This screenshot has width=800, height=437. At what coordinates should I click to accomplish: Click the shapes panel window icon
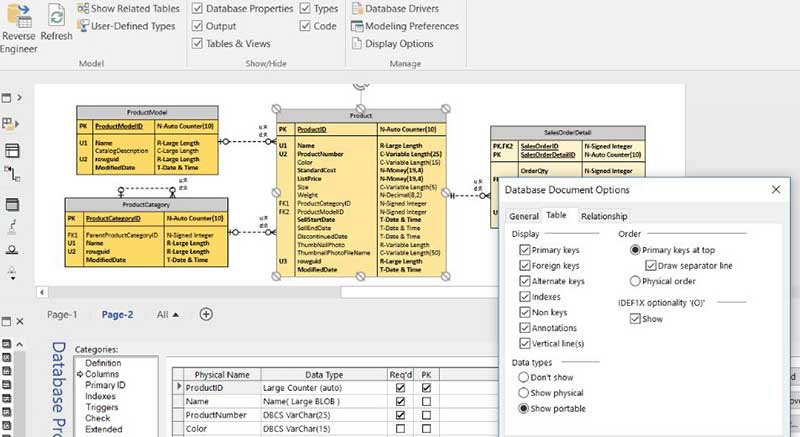tap(6, 98)
